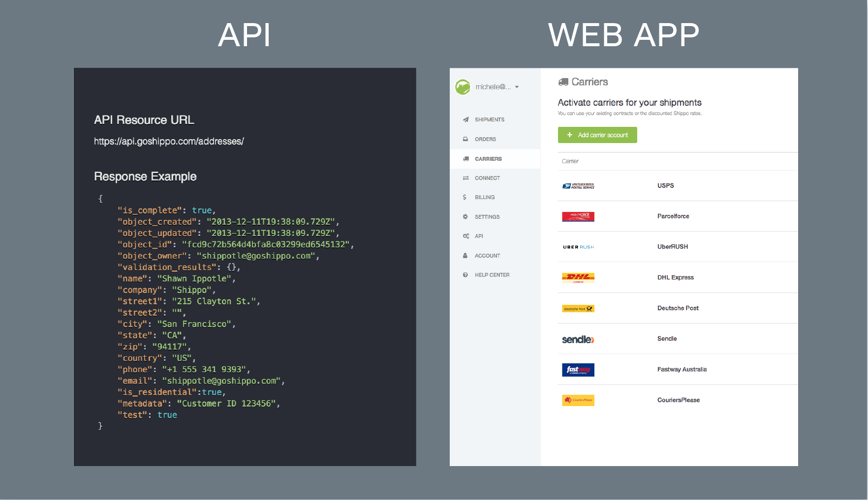Click the API gears icon
Image resolution: width=868 pixels, height=500 pixels.
coord(465,236)
